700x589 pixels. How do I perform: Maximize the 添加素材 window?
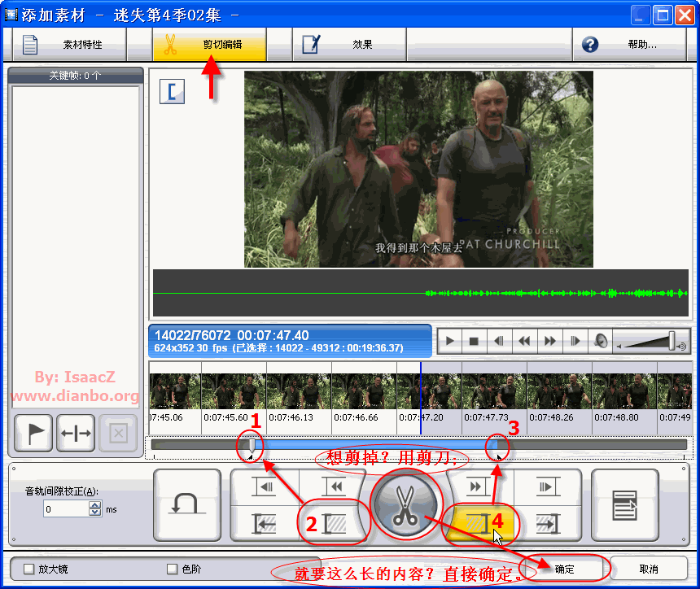[663, 15]
